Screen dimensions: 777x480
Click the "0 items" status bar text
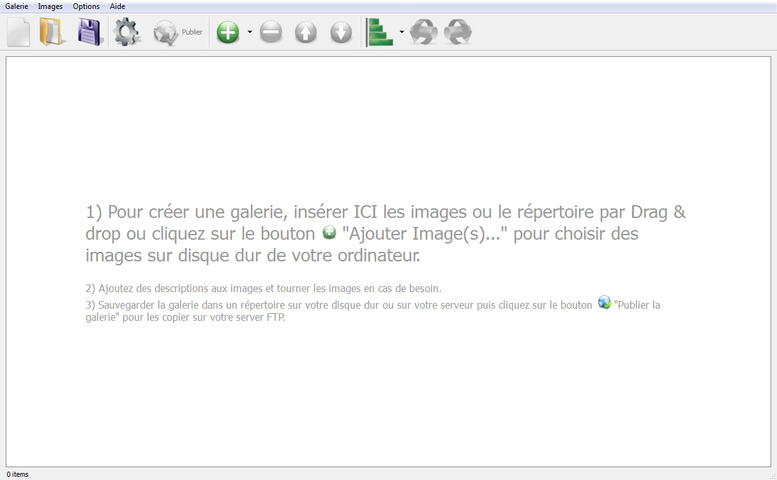tap(18, 474)
